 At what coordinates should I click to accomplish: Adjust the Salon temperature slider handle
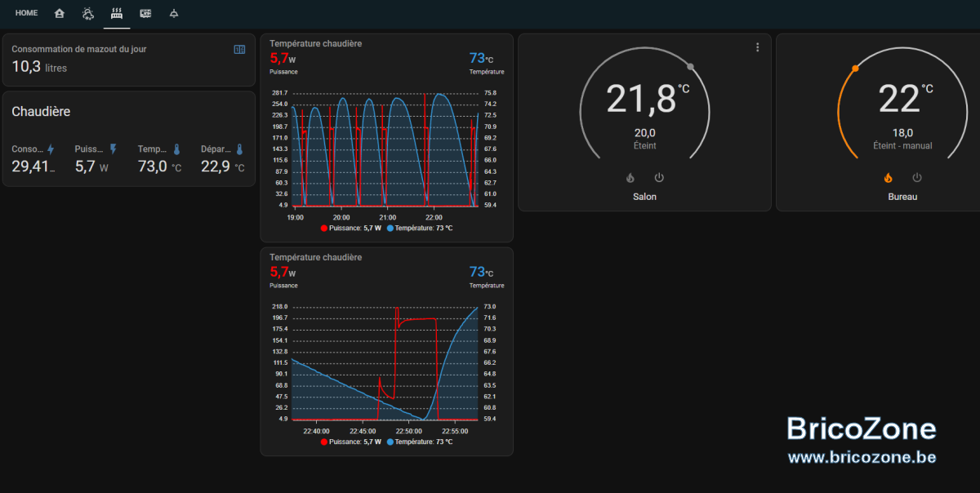point(691,67)
